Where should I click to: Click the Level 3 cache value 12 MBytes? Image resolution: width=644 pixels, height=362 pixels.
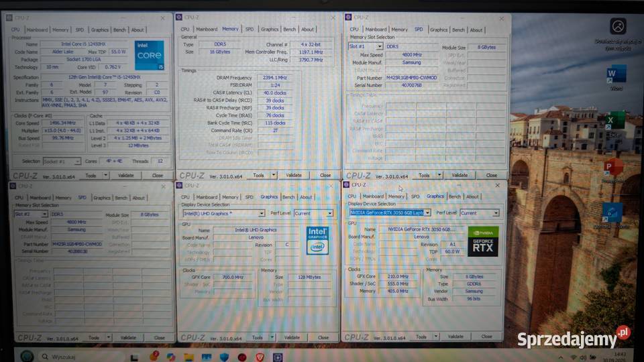coord(138,145)
